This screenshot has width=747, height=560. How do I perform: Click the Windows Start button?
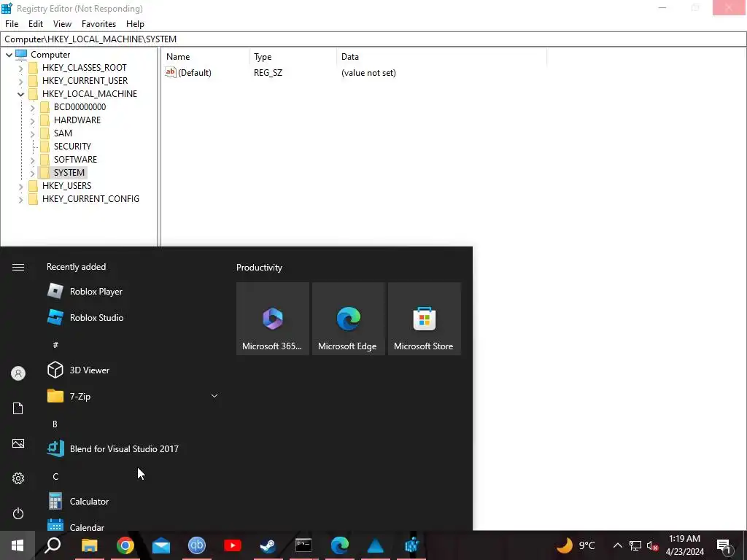click(18, 545)
